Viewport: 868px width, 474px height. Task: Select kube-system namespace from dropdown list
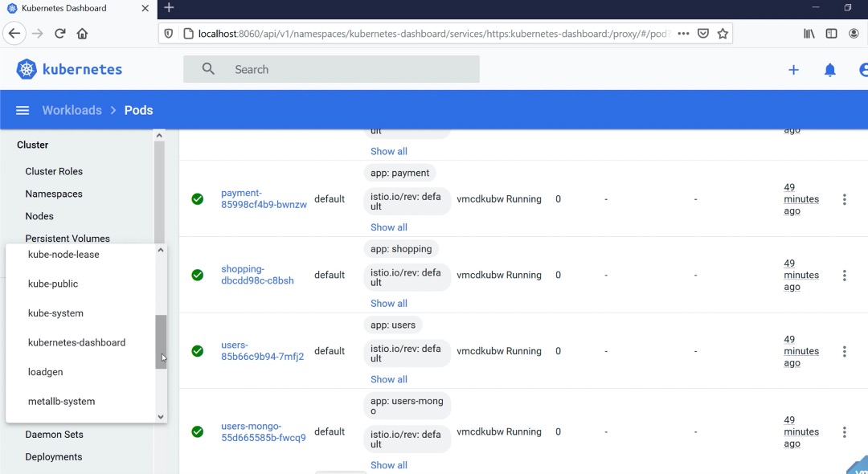coord(55,313)
